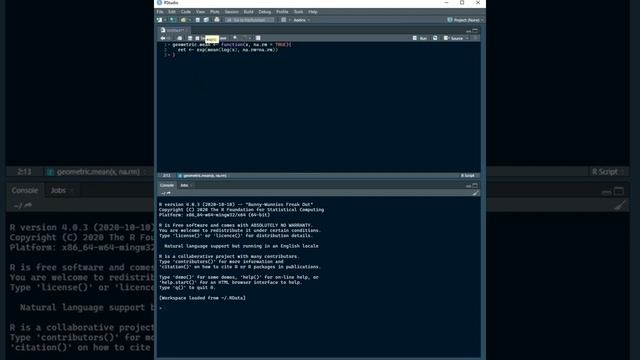The image size is (640, 360).
Task: Click the Open File folder icon
Action: click(183, 20)
